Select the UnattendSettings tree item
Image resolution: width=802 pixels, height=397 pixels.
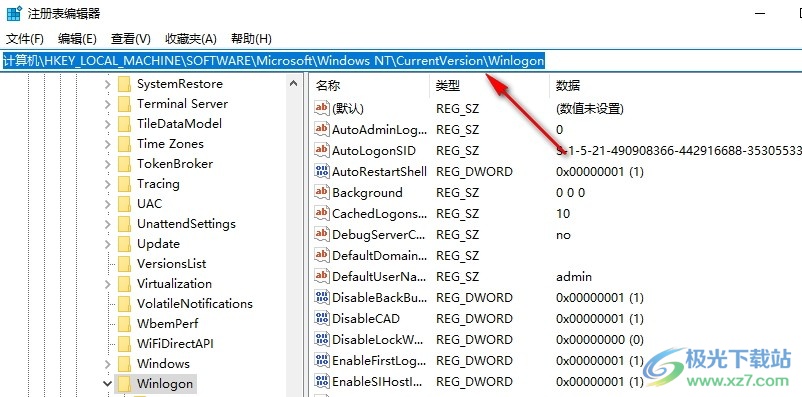pyautogui.click(x=186, y=224)
